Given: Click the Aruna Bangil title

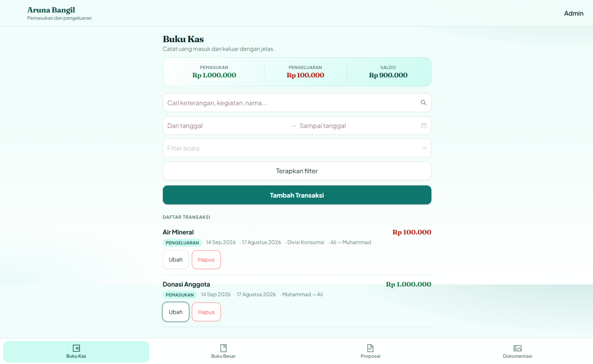Looking at the screenshot, I should (x=51, y=10).
